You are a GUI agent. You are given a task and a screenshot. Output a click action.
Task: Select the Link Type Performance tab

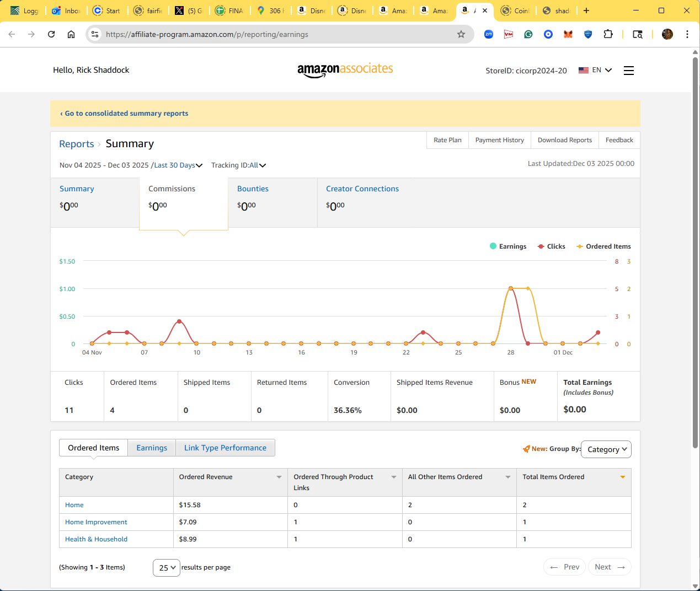(225, 448)
